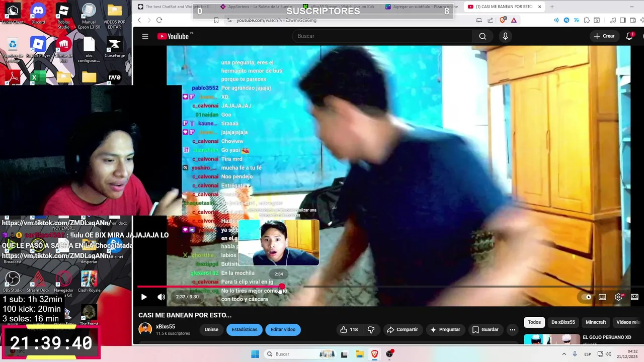The width and height of the screenshot is (644, 362).
Task: Save the video with Guardar
Action: [486, 330]
